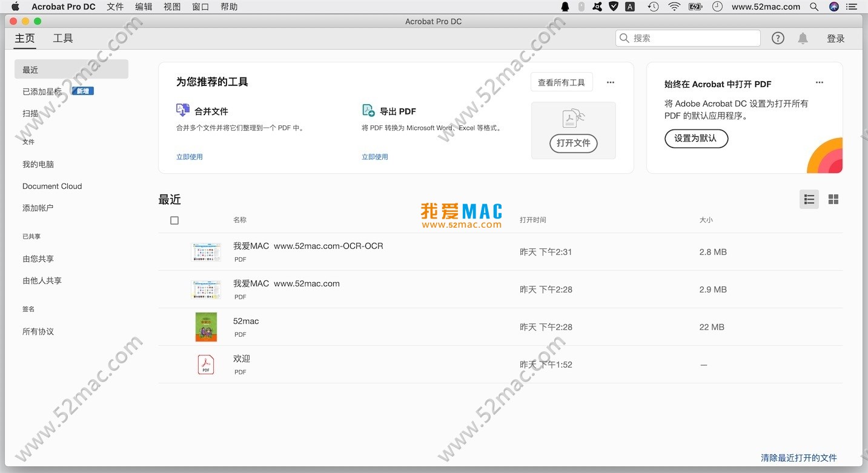This screenshot has width=868, height=473.
Task: Open the 文件 menu in menu bar
Action: (115, 7)
